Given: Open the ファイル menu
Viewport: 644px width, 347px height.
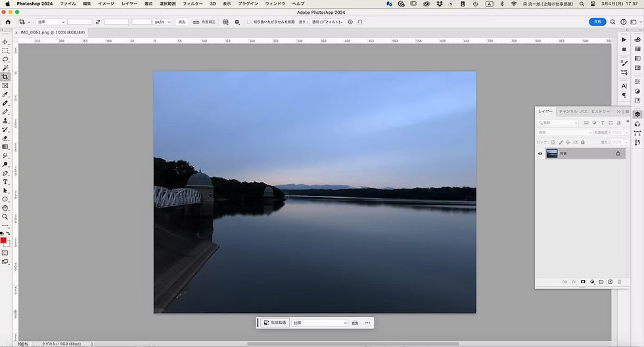Looking at the screenshot, I should (68, 4).
